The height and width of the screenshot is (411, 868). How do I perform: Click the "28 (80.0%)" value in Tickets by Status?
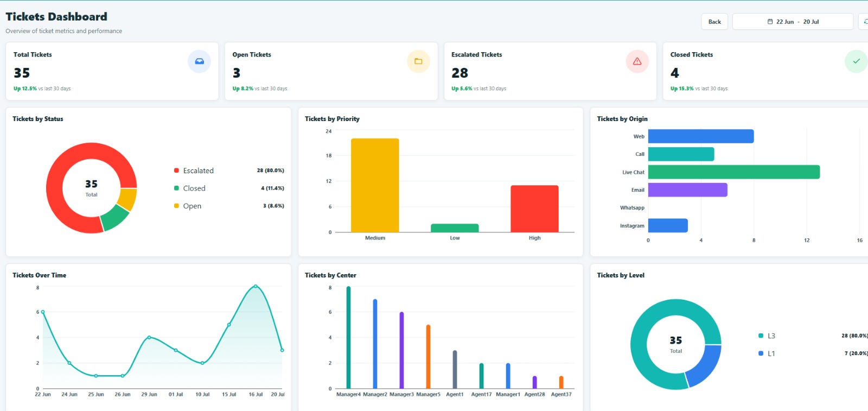tap(270, 170)
